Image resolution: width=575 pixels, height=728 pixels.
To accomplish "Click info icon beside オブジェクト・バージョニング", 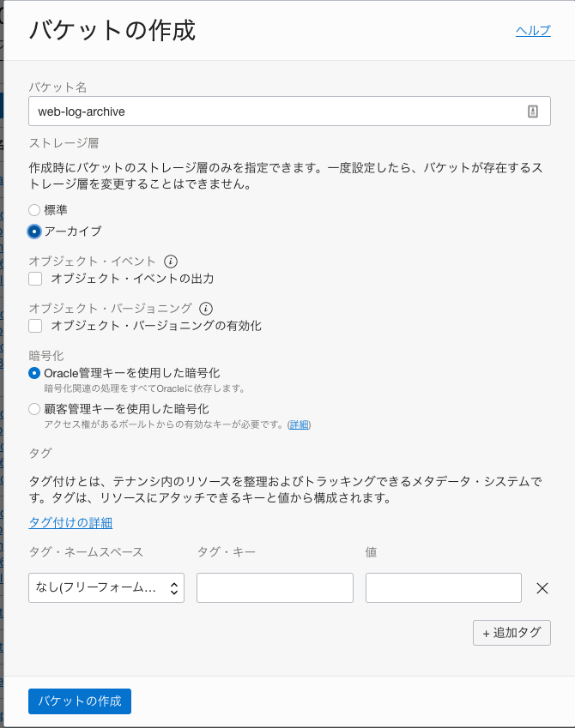I will (206, 308).
